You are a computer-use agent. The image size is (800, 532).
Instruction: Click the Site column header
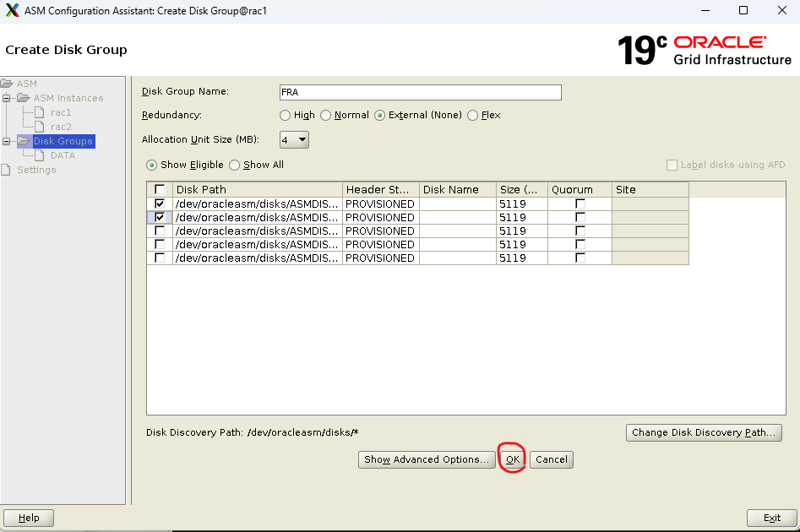(650, 189)
